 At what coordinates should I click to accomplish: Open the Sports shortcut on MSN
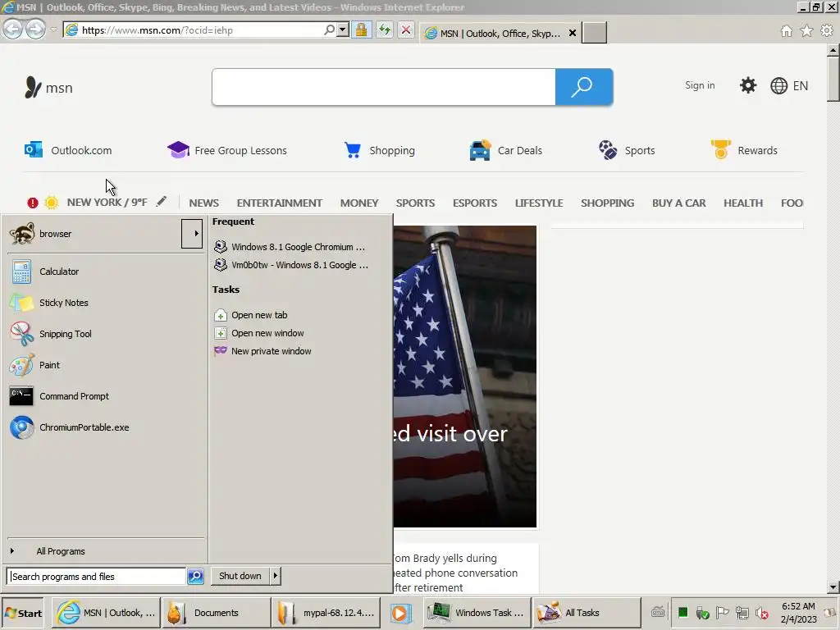click(x=626, y=151)
